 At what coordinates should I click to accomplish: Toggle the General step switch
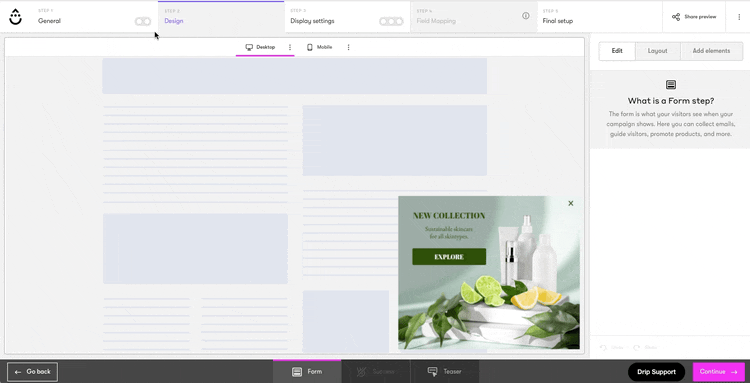click(143, 22)
